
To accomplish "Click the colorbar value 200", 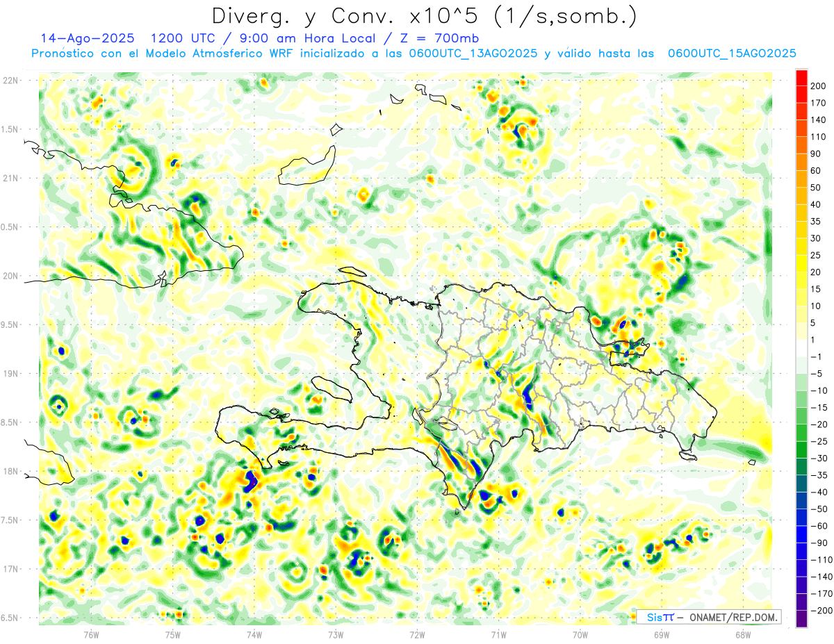I will tap(819, 86).
